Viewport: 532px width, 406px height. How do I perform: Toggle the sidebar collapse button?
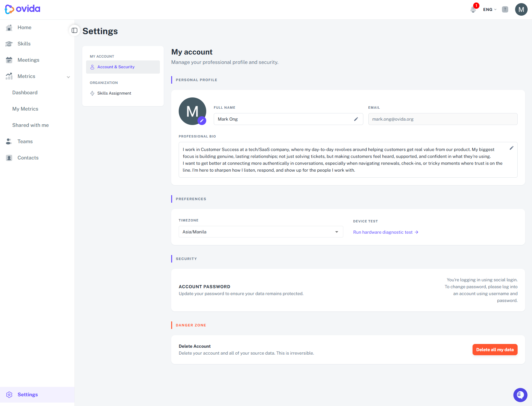[x=74, y=30]
